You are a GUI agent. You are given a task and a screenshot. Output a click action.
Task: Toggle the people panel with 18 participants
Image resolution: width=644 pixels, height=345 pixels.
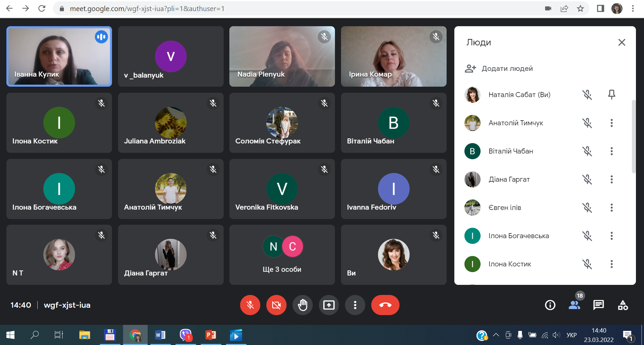coord(574,305)
